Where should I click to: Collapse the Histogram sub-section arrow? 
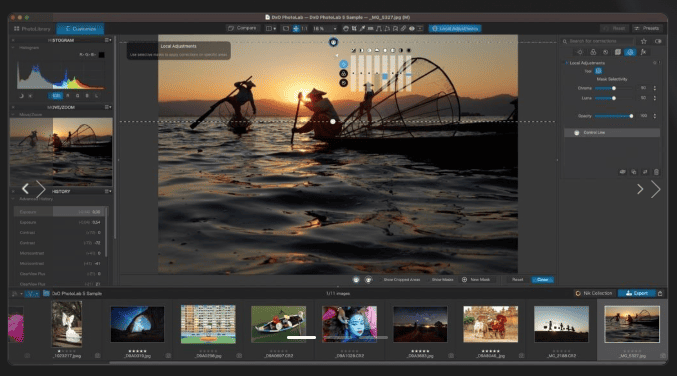(13, 47)
